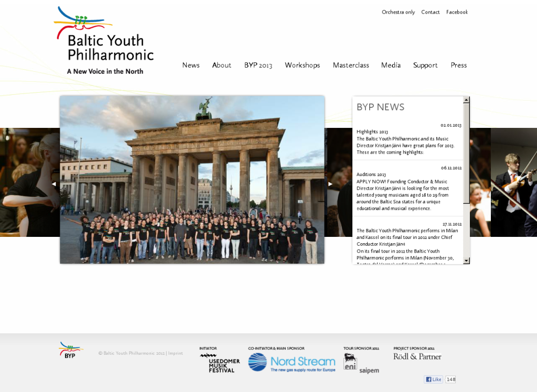Click the news panel scrollbar thumb
Image resolution: width=537 pixels, height=392 pixels.
[466, 153]
